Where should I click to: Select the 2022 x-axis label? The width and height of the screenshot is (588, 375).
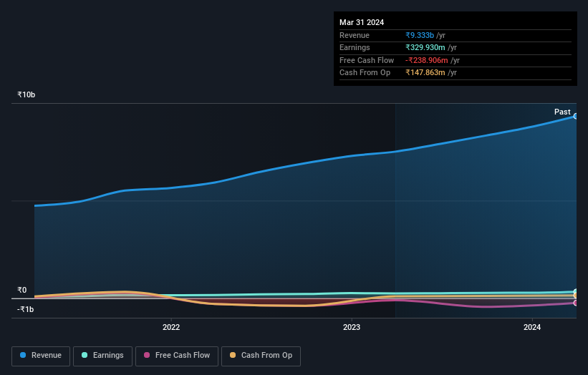pos(171,327)
